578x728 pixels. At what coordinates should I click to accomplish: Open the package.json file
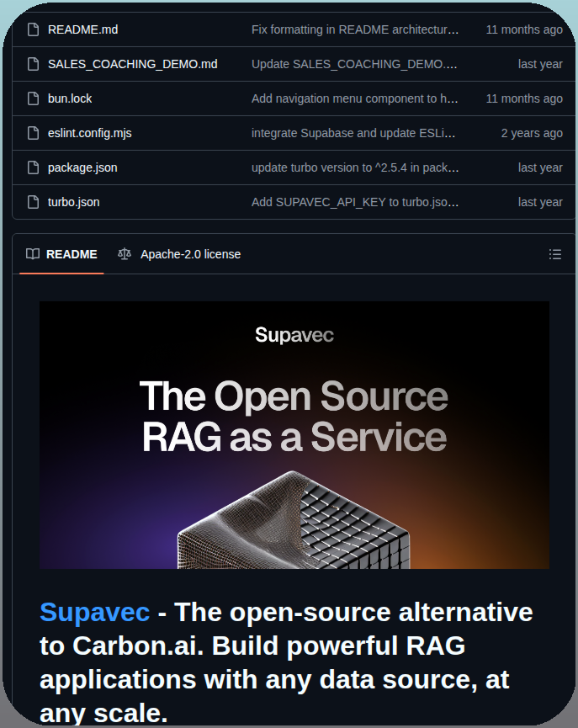point(82,167)
